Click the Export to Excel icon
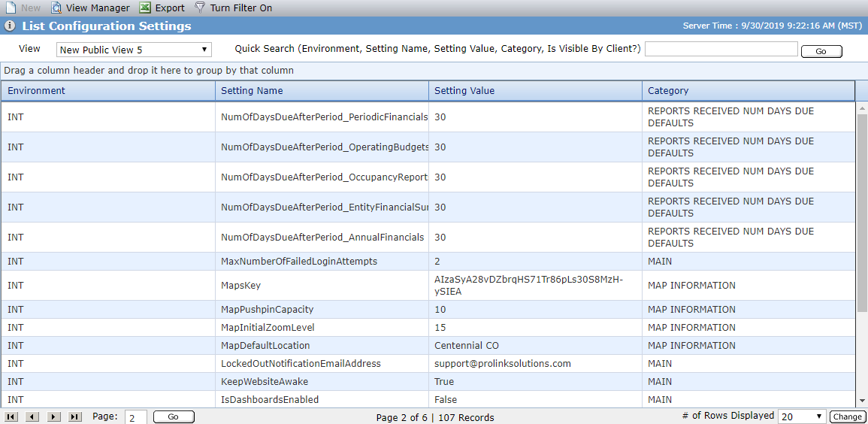This screenshot has width=868, height=424. (145, 8)
